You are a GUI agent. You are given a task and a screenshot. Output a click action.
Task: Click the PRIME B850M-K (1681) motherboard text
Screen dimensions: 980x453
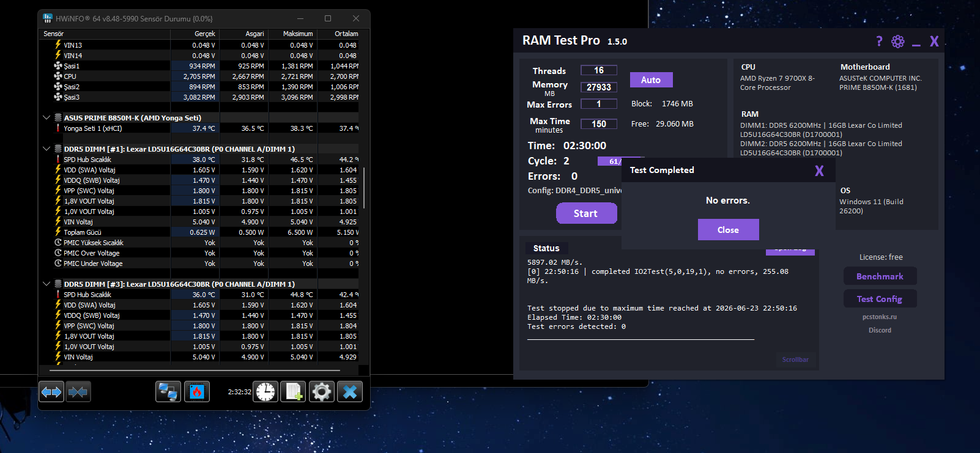click(878, 87)
